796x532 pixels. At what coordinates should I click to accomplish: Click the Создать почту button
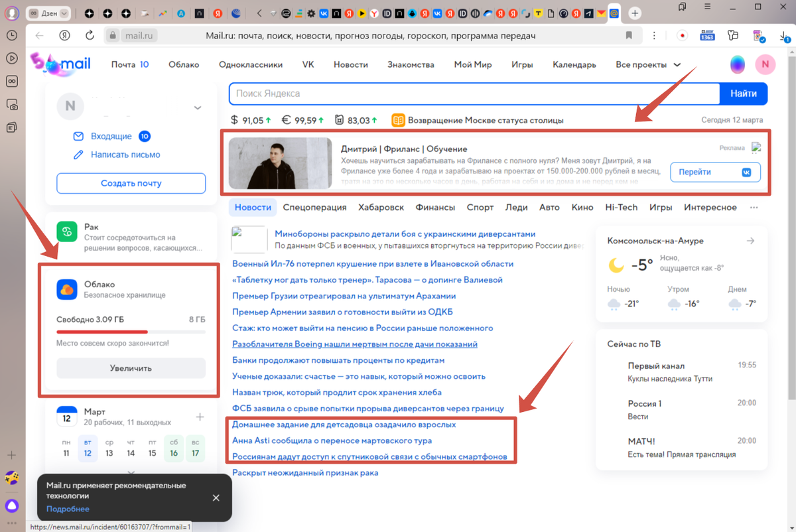click(x=131, y=183)
